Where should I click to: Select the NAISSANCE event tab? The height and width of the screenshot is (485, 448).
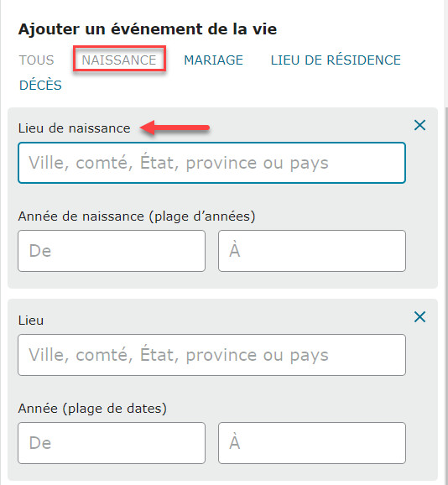pos(119,60)
